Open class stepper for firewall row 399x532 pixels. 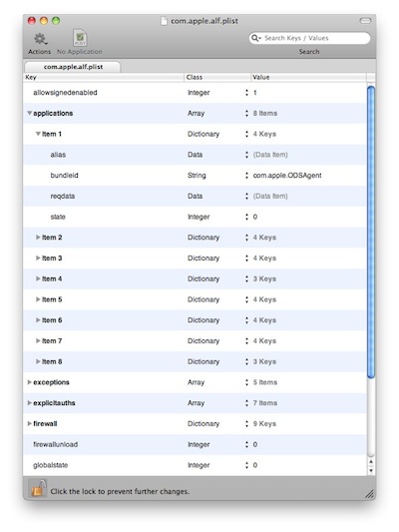coord(246,424)
